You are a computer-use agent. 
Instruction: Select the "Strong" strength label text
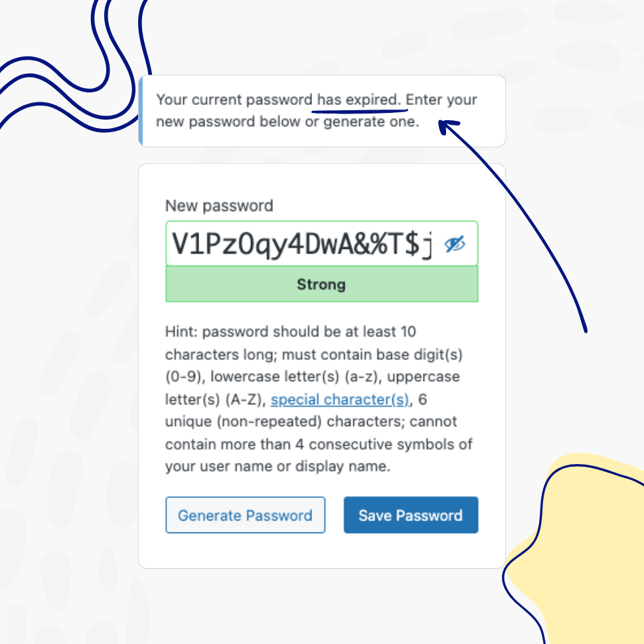coord(321,284)
